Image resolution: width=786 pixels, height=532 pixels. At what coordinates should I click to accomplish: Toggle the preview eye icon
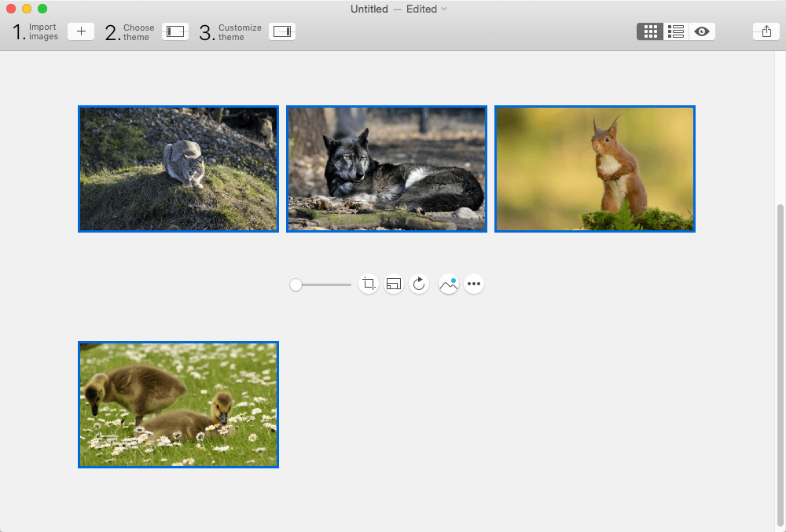click(702, 31)
